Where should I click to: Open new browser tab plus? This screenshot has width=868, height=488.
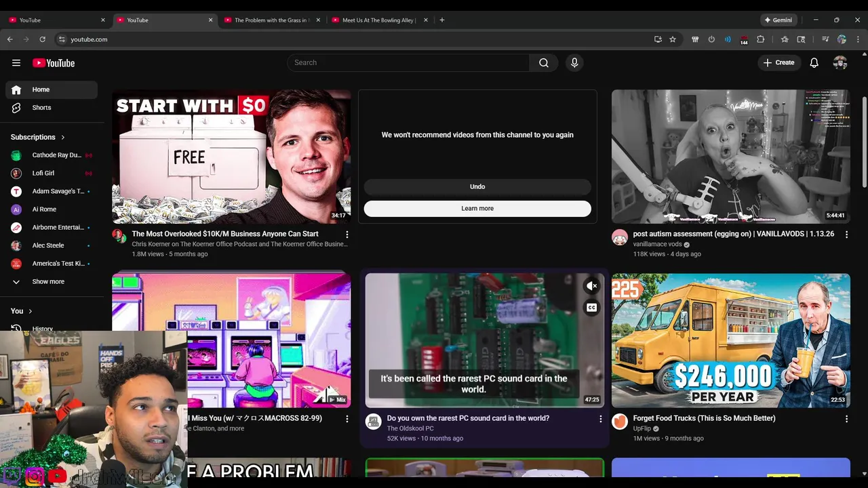(442, 20)
